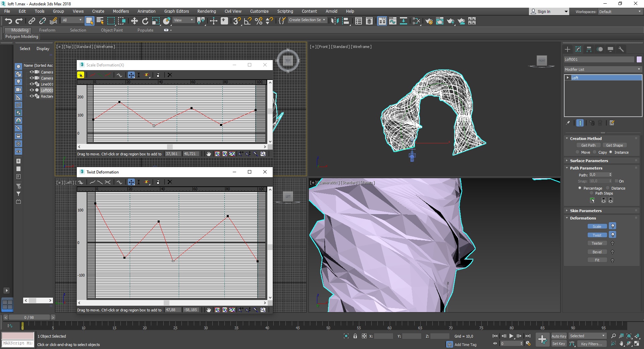Activate Select and Link tool
This screenshot has width=644, height=349.
[32, 21]
